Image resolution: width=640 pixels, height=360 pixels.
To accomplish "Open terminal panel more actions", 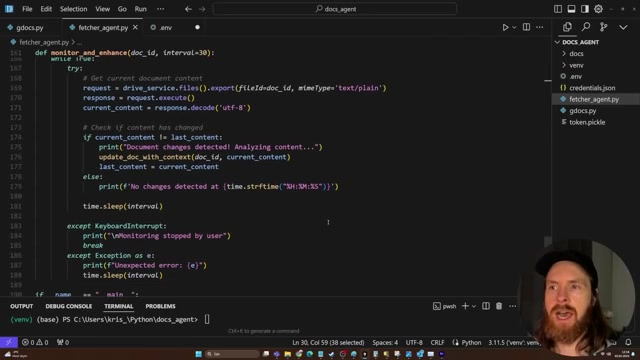I will pos(513,306).
